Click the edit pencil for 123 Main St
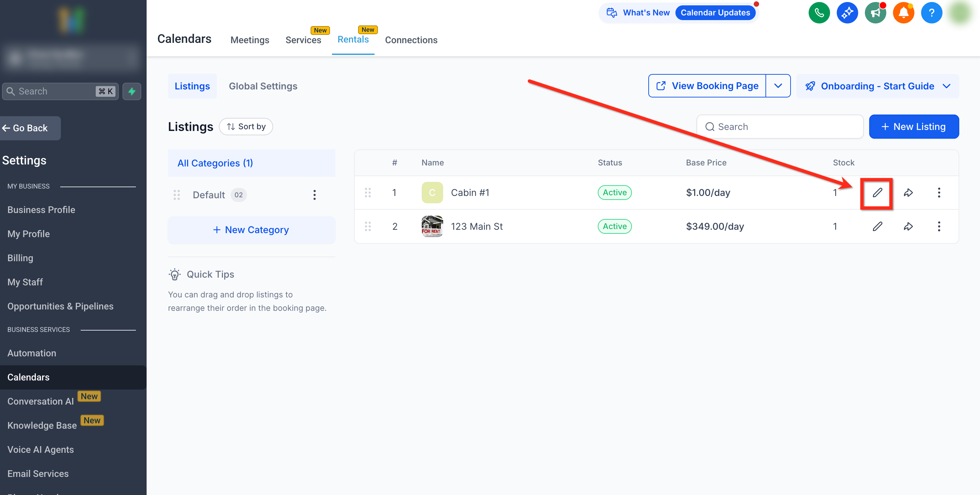 [x=877, y=226]
